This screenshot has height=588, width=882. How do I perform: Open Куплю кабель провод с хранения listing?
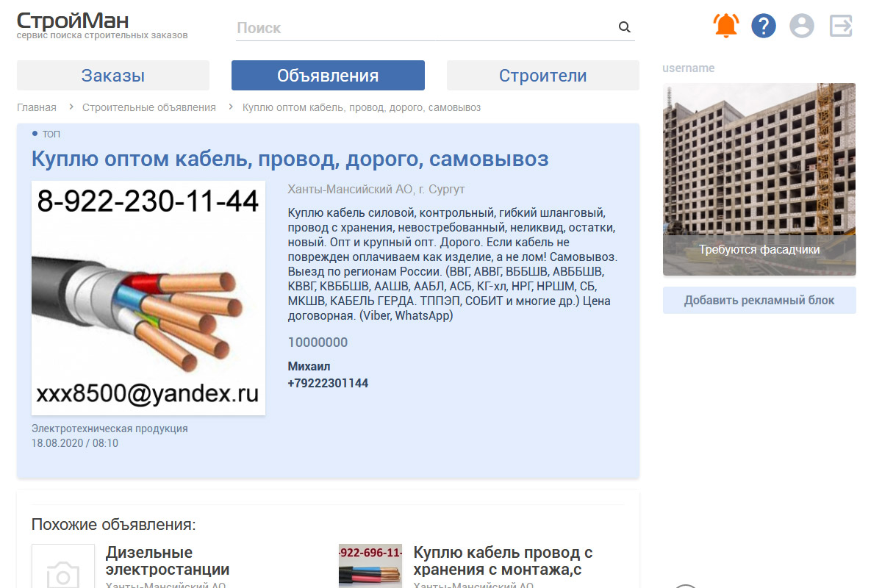pyautogui.click(x=503, y=561)
